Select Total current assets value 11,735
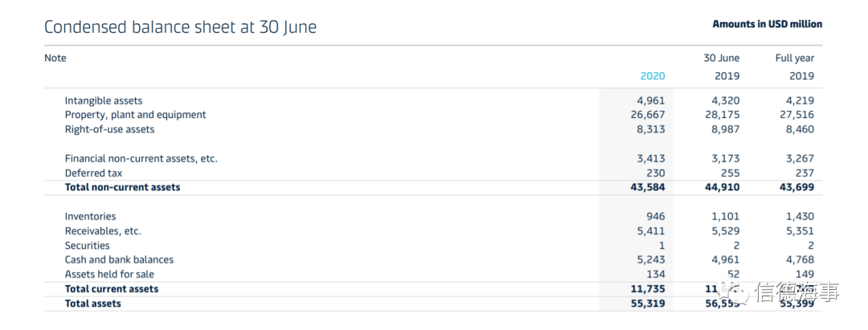This screenshot has width=868, height=330. [x=648, y=289]
